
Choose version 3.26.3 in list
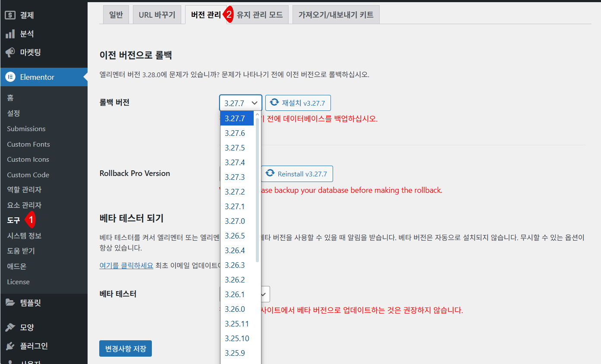click(237, 265)
